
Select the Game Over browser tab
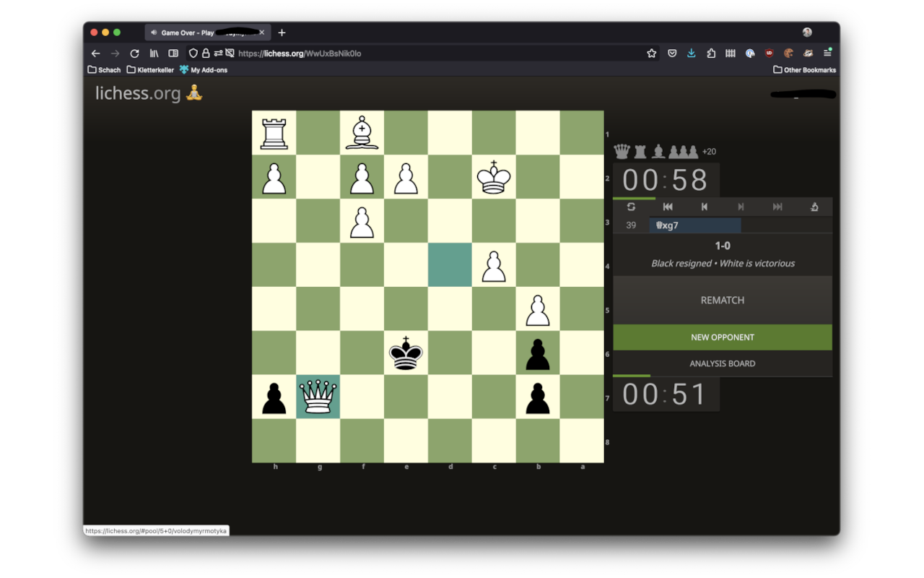coord(206,33)
